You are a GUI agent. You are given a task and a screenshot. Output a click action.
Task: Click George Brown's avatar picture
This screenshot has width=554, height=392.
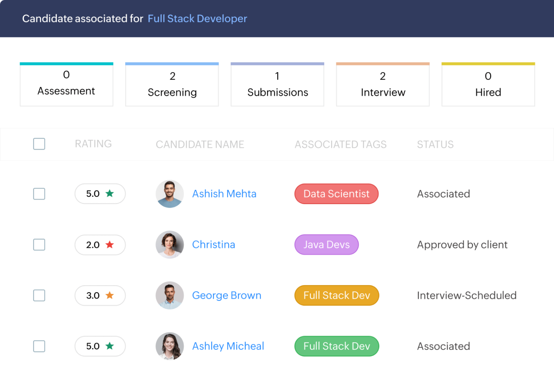tap(170, 295)
